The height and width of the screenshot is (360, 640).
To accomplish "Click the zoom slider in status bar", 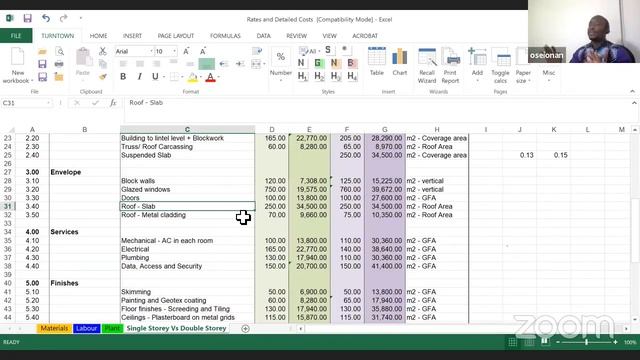I will [587, 342].
